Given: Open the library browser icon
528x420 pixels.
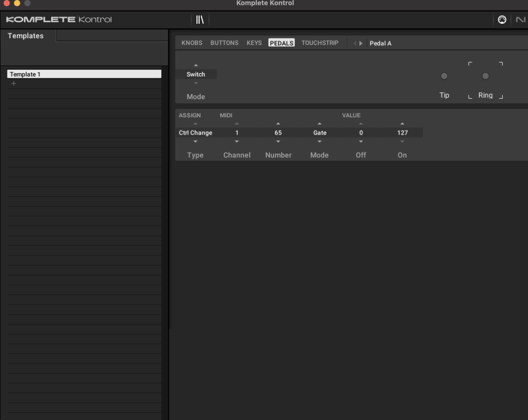Looking at the screenshot, I should (x=200, y=20).
